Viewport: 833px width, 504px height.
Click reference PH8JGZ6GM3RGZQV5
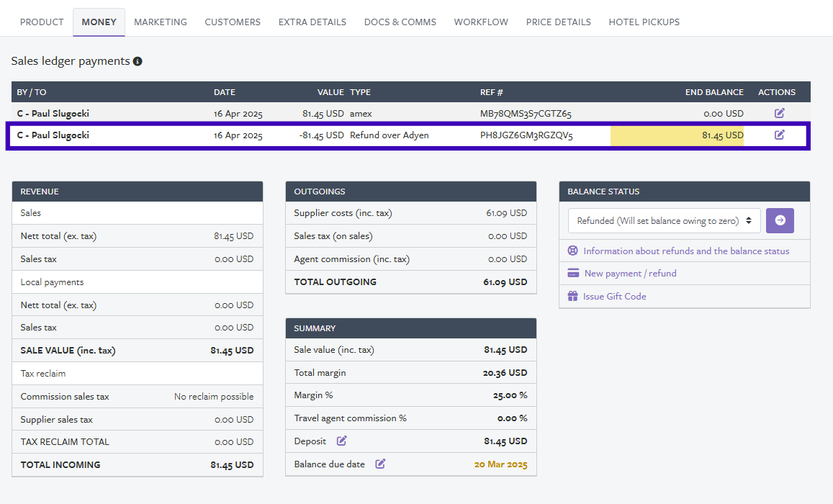point(526,135)
